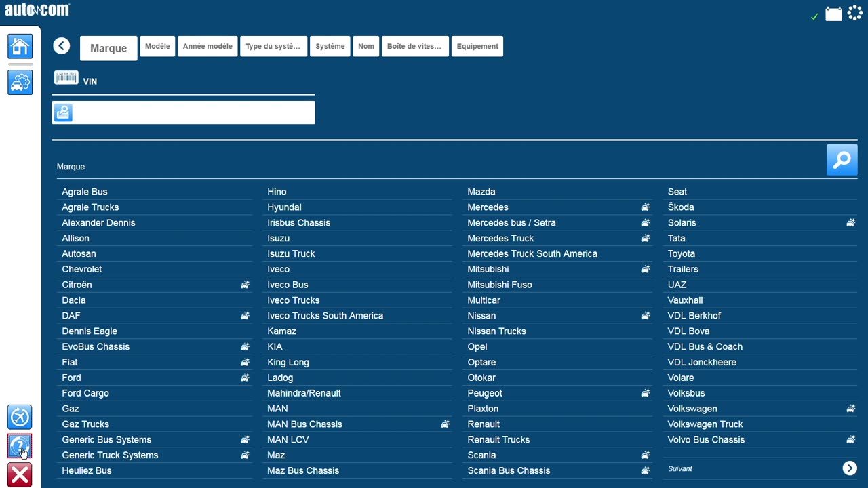868x488 pixels.
Task: Select Mazda brand
Action: pyautogui.click(x=481, y=192)
